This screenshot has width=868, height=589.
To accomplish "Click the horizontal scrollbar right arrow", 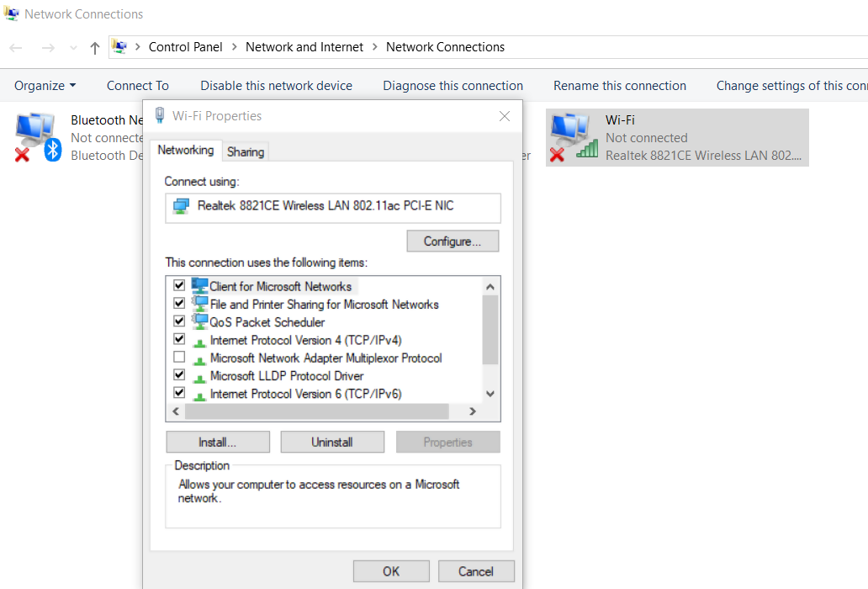I will click(473, 411).
